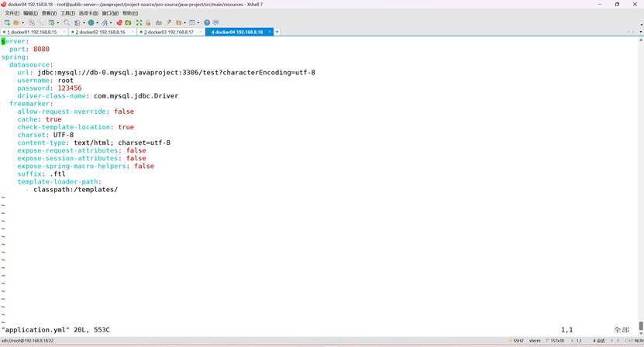Switch to tab 2 docker02 192.168.8.16
The width and height of the screenshot is (644, 347).
click(x=102, y=32)
